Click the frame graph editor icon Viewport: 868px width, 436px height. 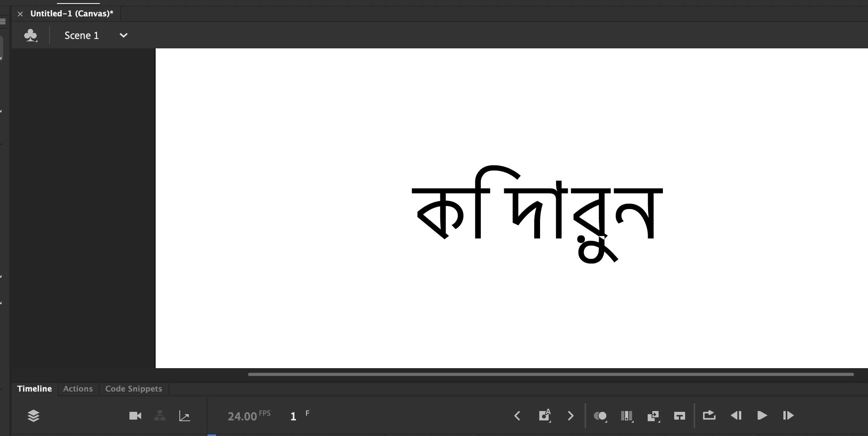185,415
